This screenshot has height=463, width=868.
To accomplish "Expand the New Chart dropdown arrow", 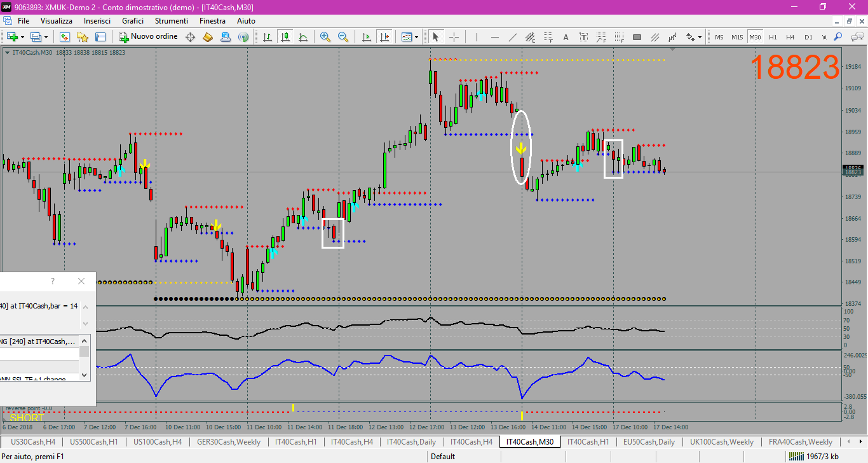I will coord(23,37).
